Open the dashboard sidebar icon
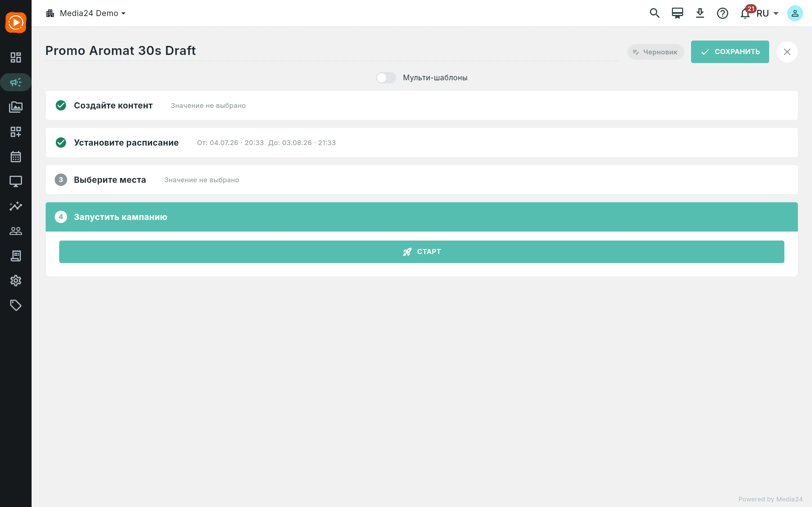The width and height of the screenshot is (812, 507). tap(16, 57)
